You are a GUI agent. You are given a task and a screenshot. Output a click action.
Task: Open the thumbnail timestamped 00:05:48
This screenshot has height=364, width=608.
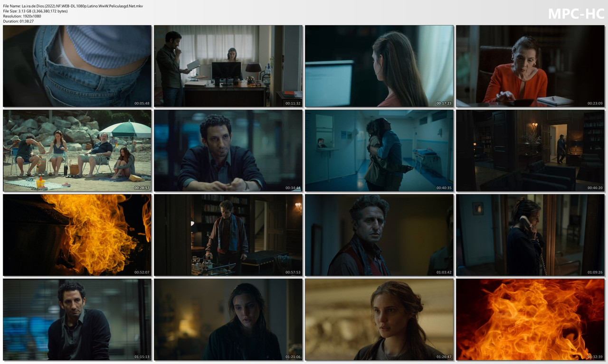(x=77, y=66)
